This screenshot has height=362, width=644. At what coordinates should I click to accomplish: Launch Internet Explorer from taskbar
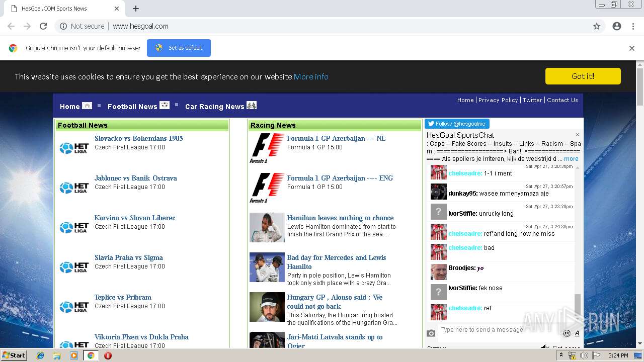40,355
